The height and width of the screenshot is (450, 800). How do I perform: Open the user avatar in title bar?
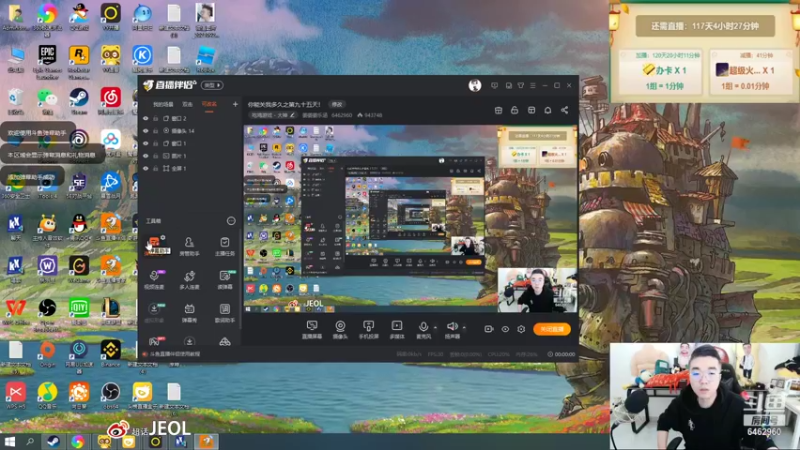[474, 85]
